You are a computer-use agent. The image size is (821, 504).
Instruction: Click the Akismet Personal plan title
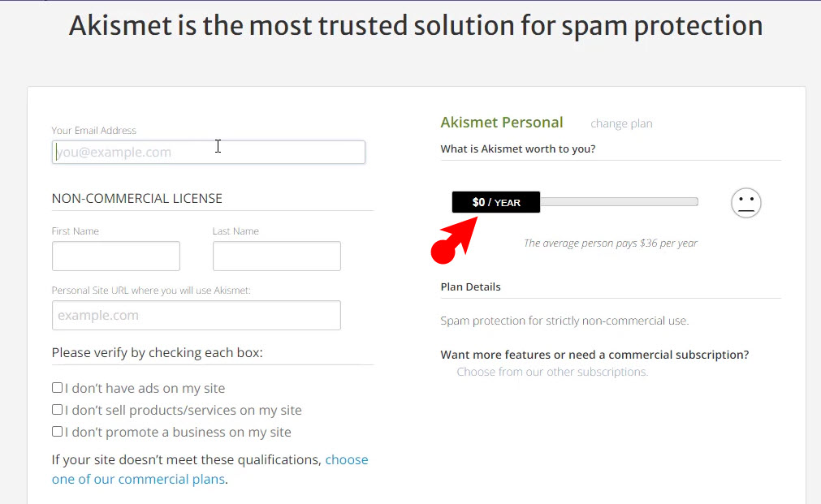coord(502,123)
